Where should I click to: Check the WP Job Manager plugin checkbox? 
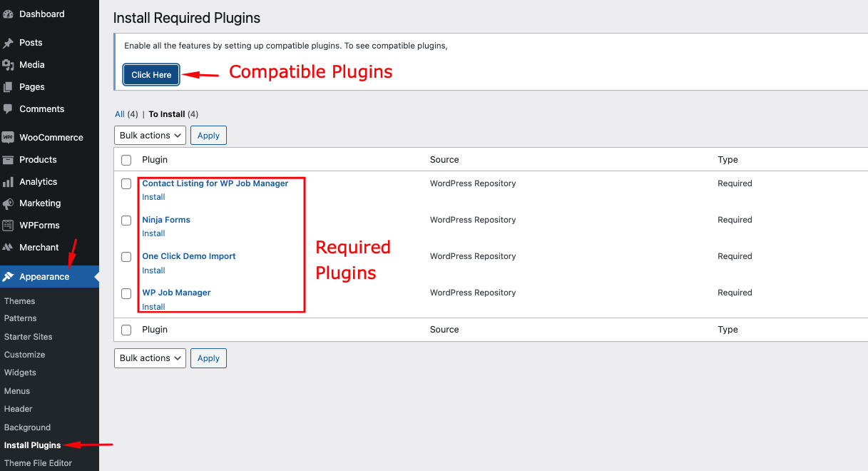point(126,293)
